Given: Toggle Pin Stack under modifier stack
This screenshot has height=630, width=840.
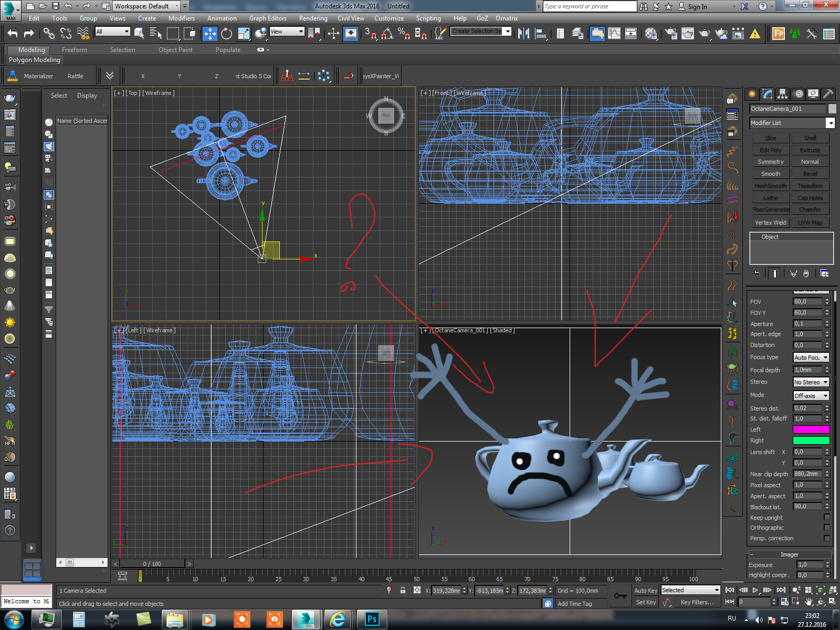Looking at the screenshot, I should pos(755,274).
